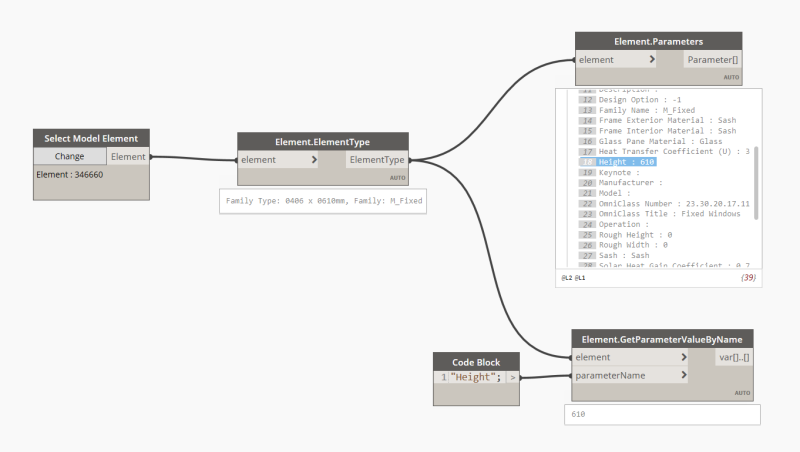Click the ElementType output port

[377, 160]
